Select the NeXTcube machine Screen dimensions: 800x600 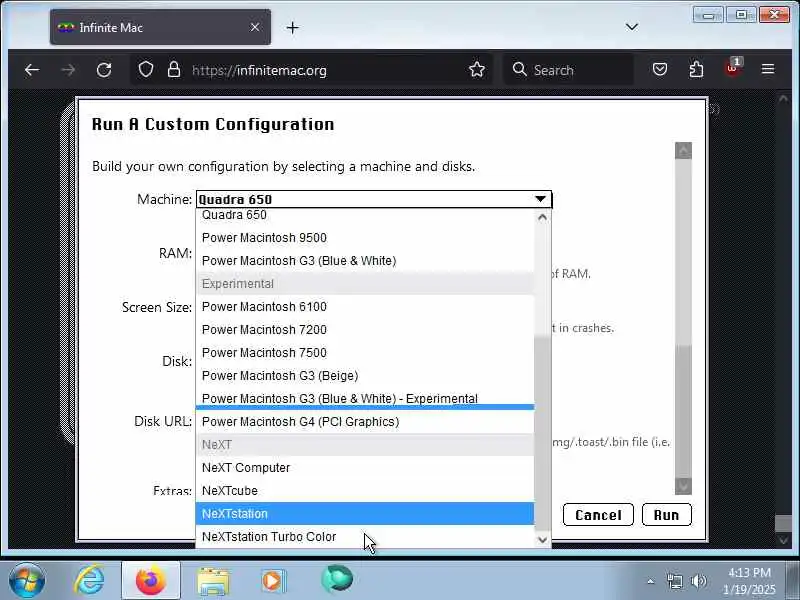[x=365, y=491]
